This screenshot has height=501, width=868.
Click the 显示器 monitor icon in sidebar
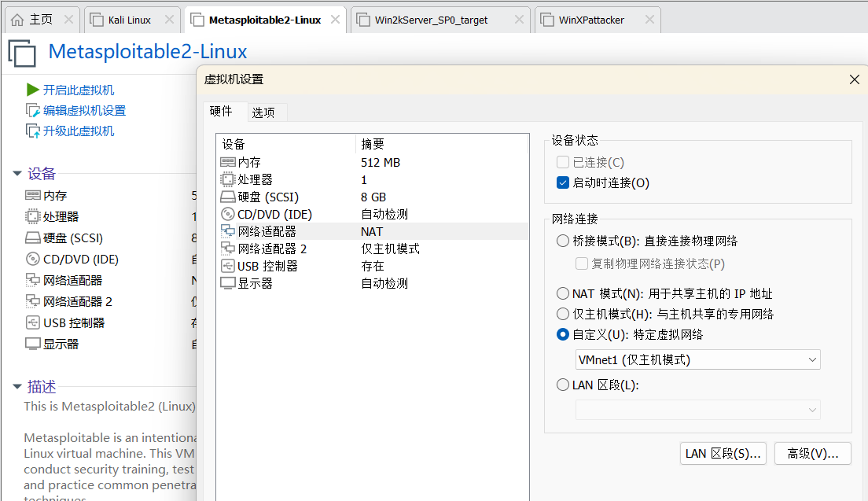(x=33, y=344)
